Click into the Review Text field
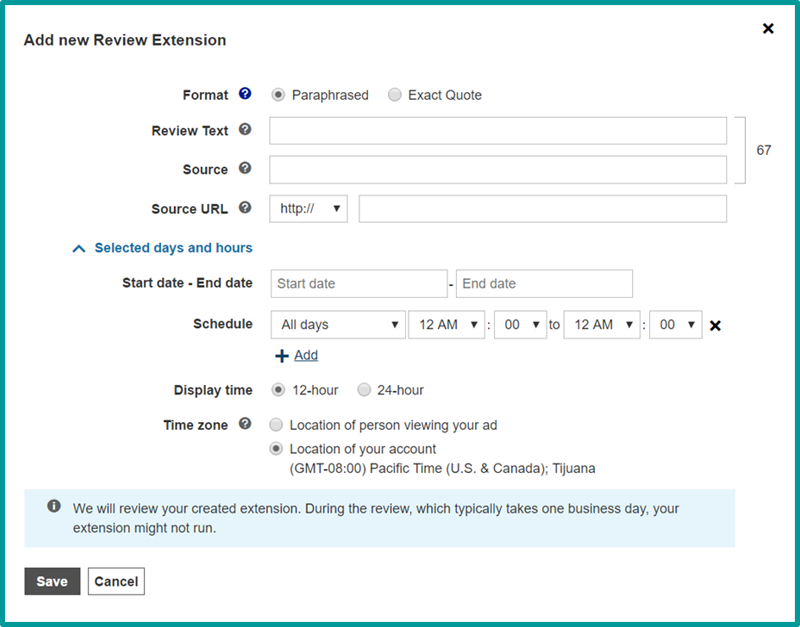The image size is (800, 627). pyautogui.click(x=498, y=131)
